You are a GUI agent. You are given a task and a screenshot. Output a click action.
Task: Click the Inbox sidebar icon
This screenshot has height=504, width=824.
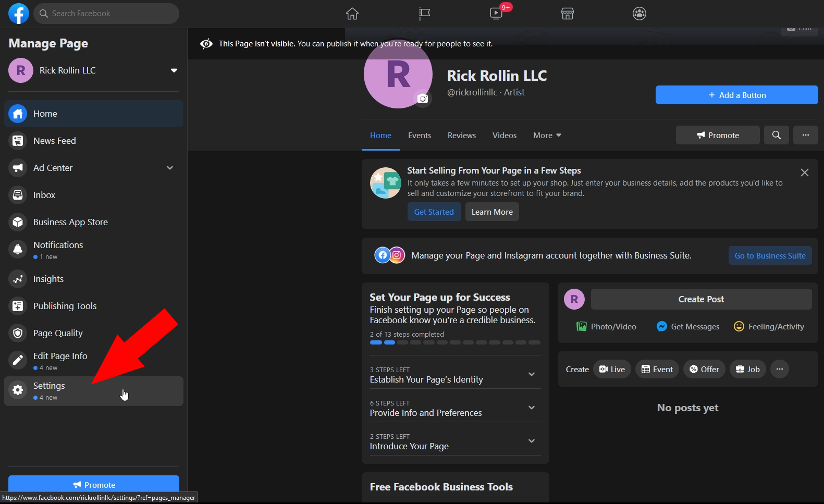pyautogui.click(x=18, y=195)
